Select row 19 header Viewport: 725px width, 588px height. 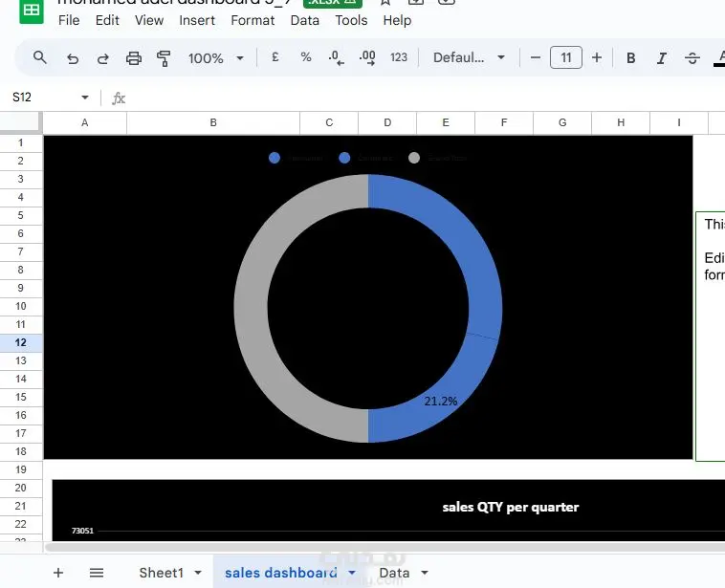[21, 469]
